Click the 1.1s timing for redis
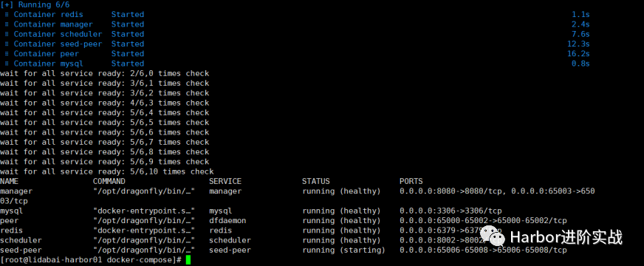This screenshot has width=644, height=266. tap(580, 15)
